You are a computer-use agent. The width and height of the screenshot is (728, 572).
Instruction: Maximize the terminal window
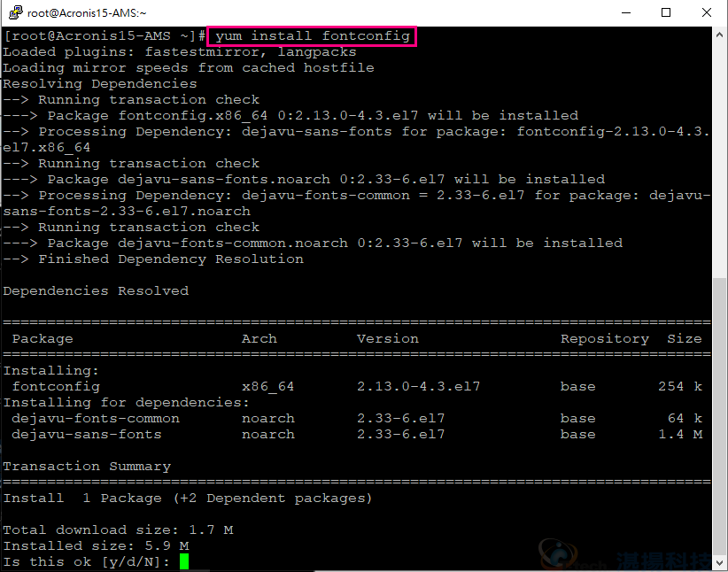click(x=666, y=12)
